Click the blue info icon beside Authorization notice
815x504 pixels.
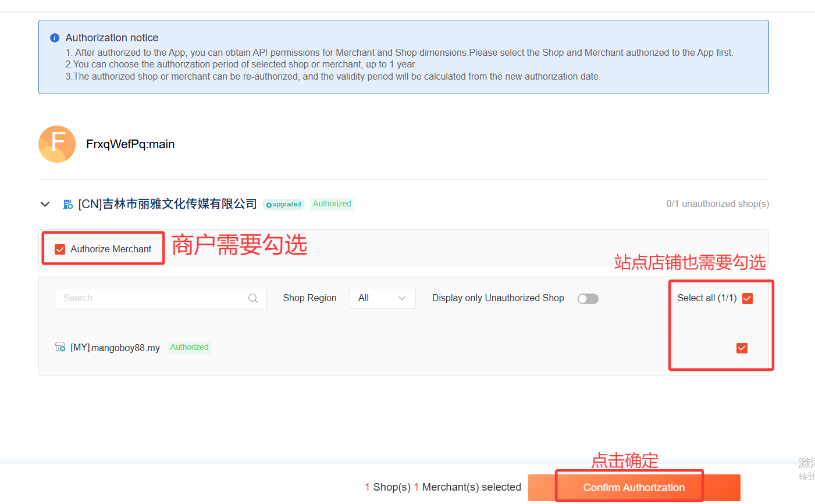pyautogui.click(x=55, y=38)
